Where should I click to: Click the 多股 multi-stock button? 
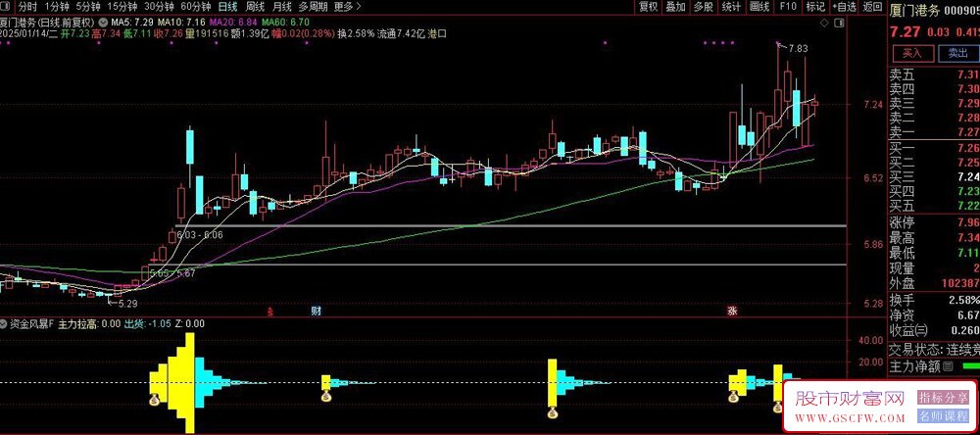pyautogui.click(x=703, y=7)
